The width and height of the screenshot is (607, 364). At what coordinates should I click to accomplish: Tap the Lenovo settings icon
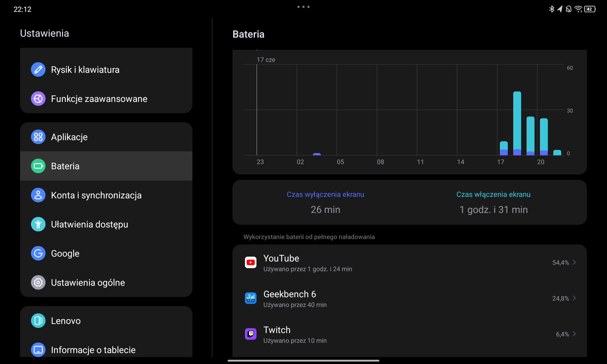point(38,321)
